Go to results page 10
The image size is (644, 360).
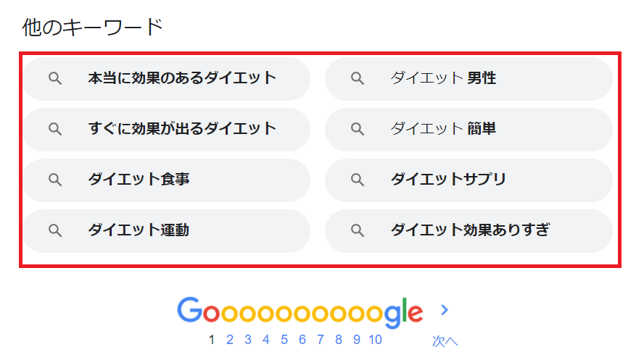(x=375, y=340)
